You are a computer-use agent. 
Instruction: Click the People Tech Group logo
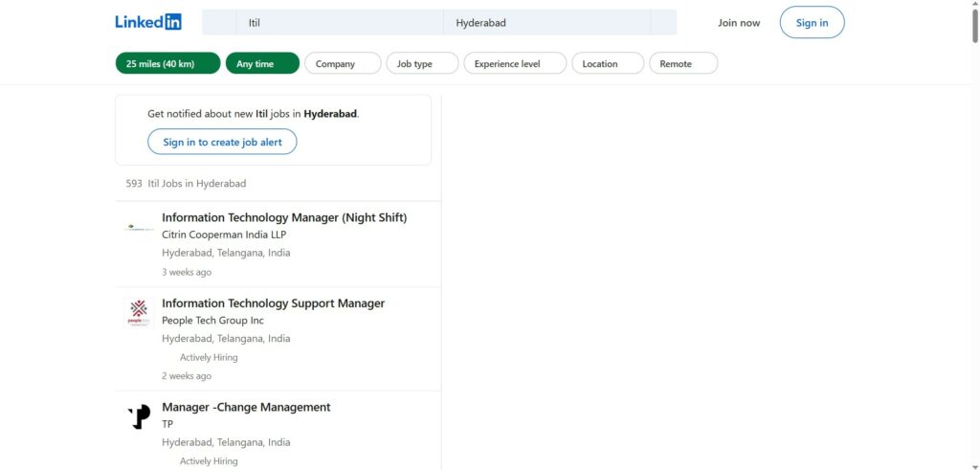pos(139,313)
